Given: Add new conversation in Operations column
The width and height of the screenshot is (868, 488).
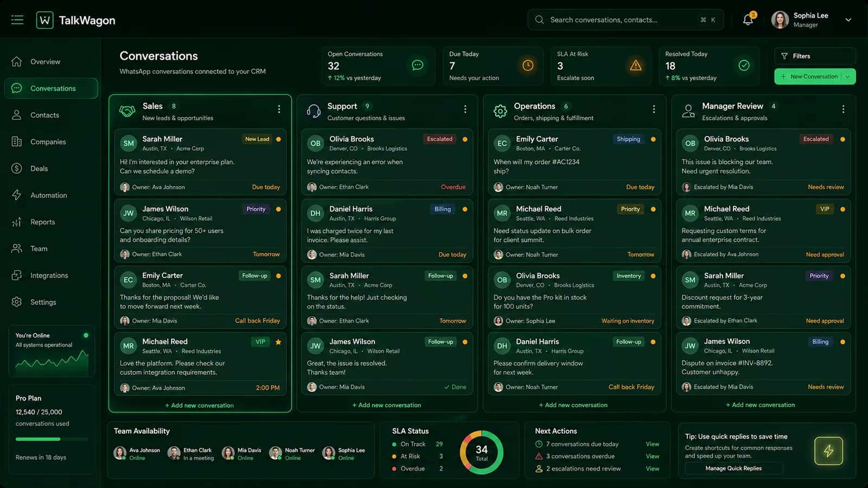Looking at the screenshot, I should pos(573,405).
